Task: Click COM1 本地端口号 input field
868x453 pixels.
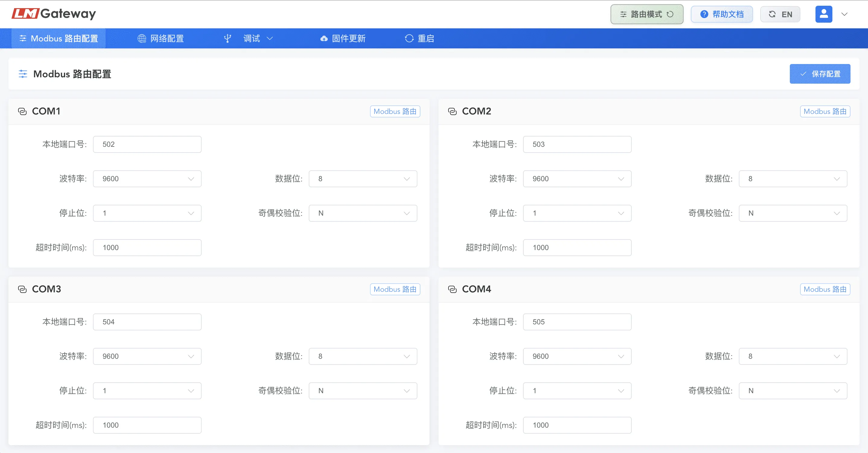Action: tap(147, 144)
